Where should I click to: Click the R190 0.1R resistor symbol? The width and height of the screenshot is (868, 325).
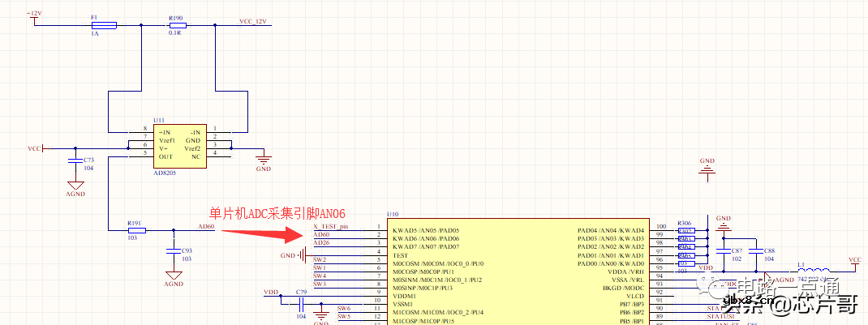coord(176,25)
